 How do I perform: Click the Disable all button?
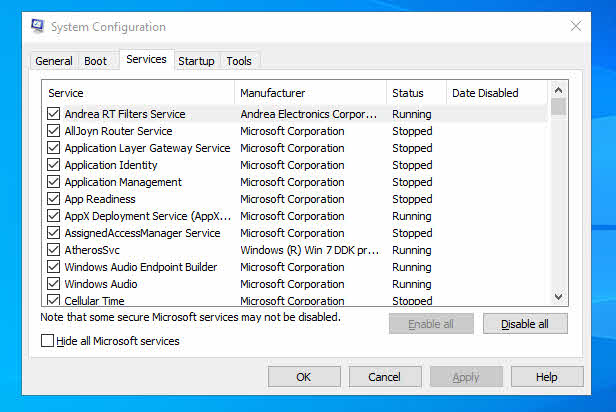525,324
